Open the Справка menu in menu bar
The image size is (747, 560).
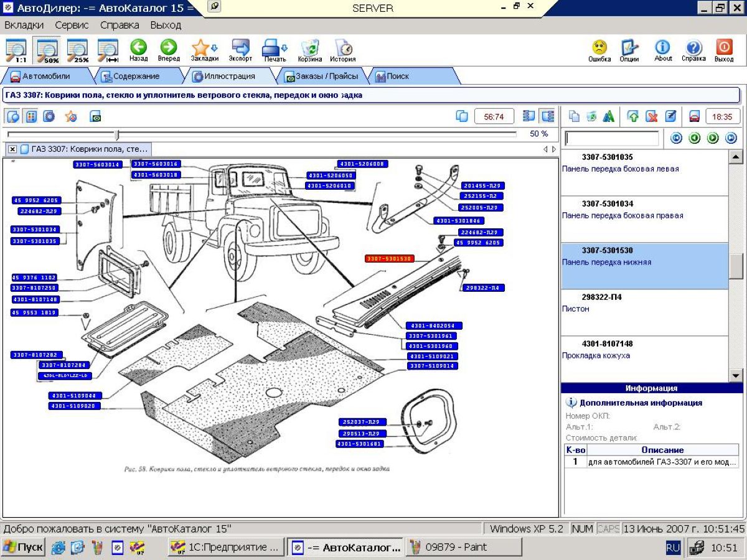(120, 26)
